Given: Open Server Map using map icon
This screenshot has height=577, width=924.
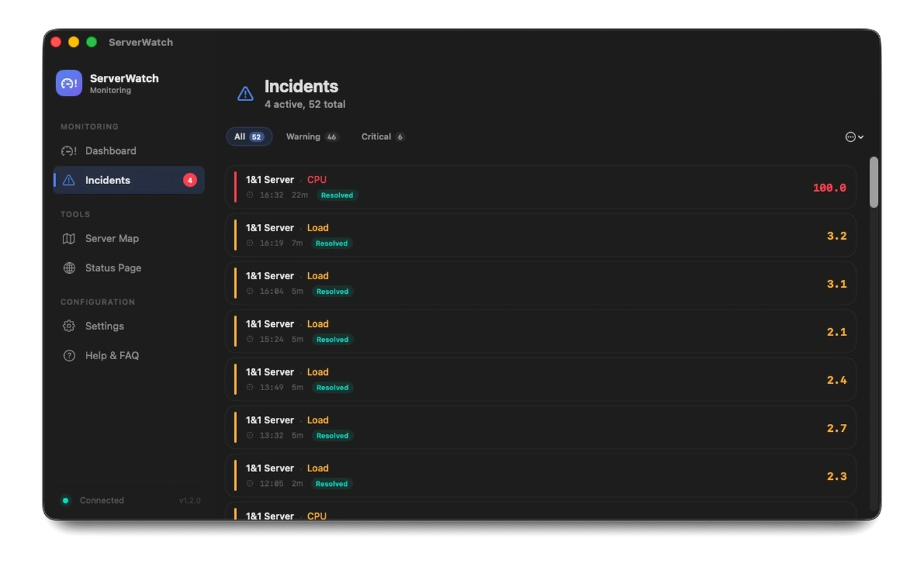Looking at the screenshot, I should click(69, 239).
